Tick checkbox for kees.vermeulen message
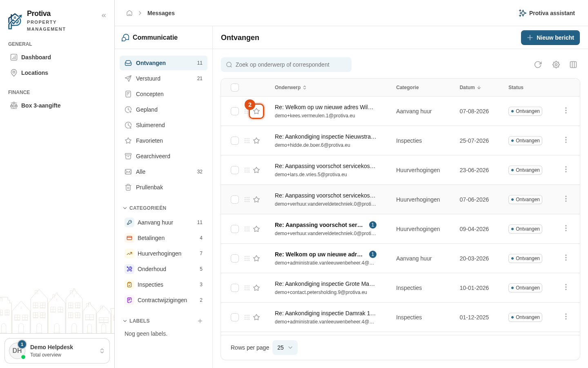This screenshot has height=368, width=588. (x=235, y=111)
